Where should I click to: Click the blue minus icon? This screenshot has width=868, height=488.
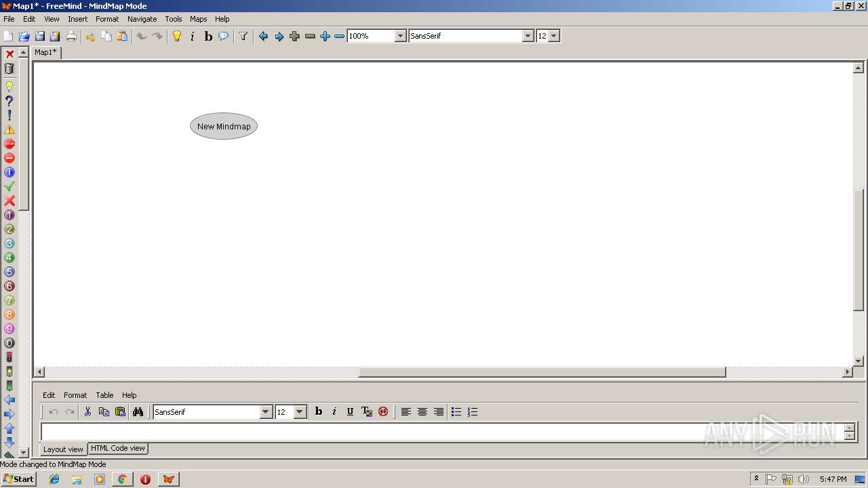340,36
